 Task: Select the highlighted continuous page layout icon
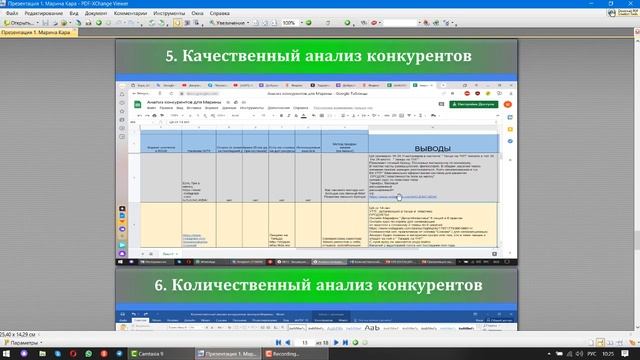coord(600,342)
